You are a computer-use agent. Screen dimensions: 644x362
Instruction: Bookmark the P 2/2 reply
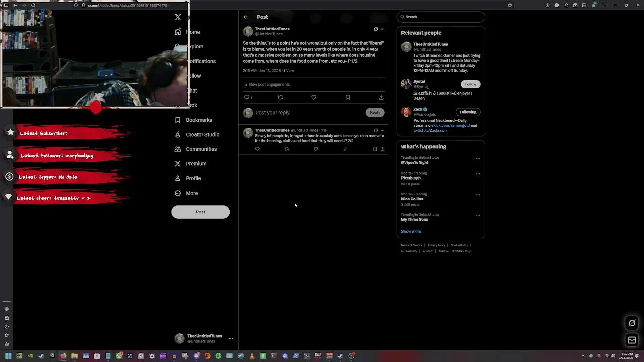click(375, 149)
